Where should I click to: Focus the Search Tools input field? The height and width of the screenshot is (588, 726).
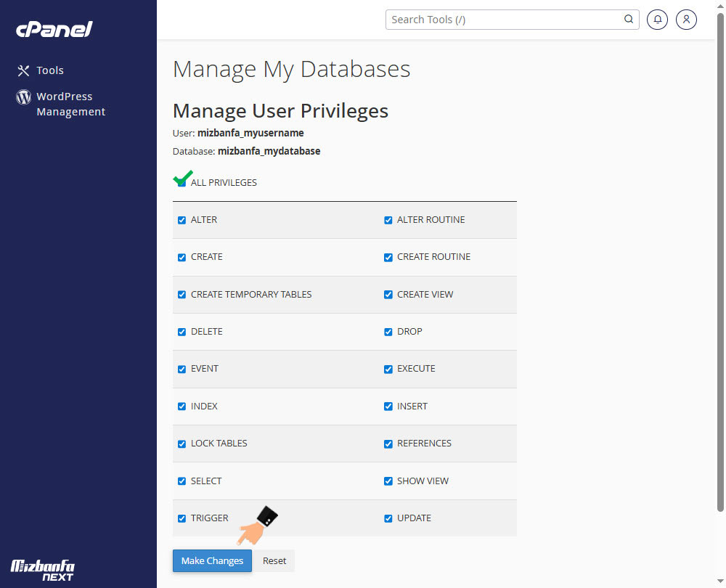point(505,20)
